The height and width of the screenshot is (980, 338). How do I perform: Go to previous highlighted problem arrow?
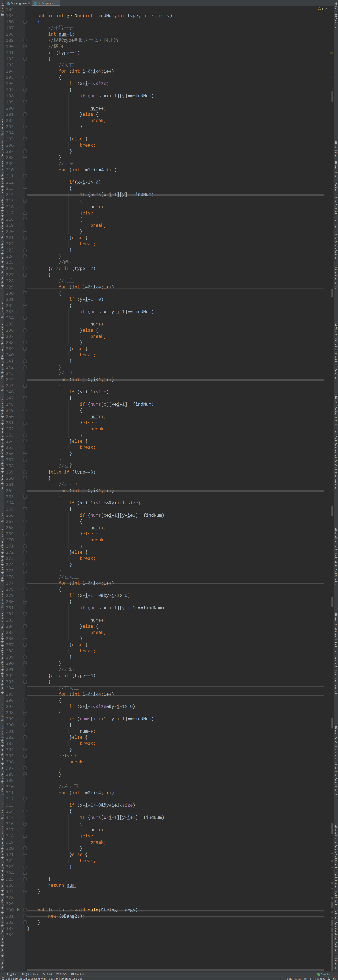pyautogui.click(x=326, y=9)
